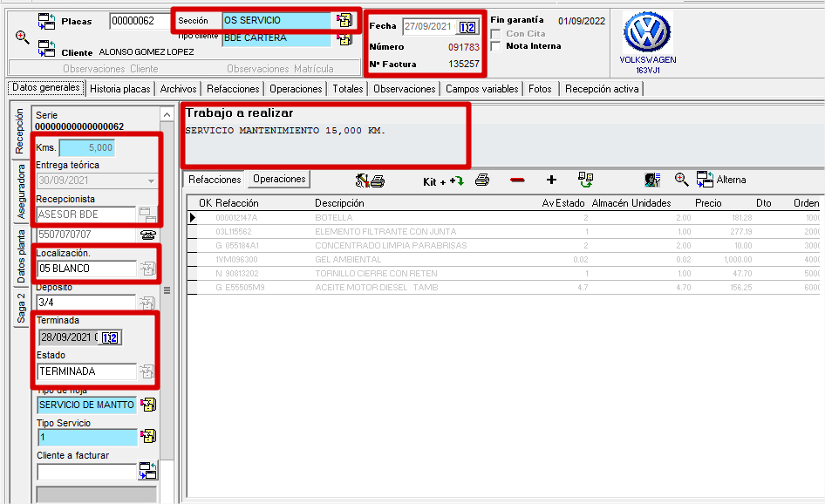Select the Operaciones sub-tab above the parts grid
This screenshot has width=825, height=504.
pos(279,179)
